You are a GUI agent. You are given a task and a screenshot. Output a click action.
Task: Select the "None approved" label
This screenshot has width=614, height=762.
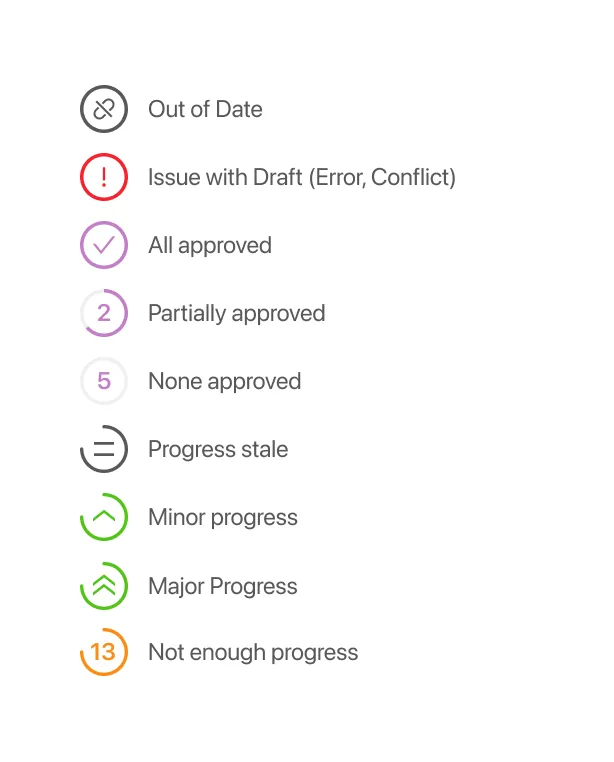(224, 381)
